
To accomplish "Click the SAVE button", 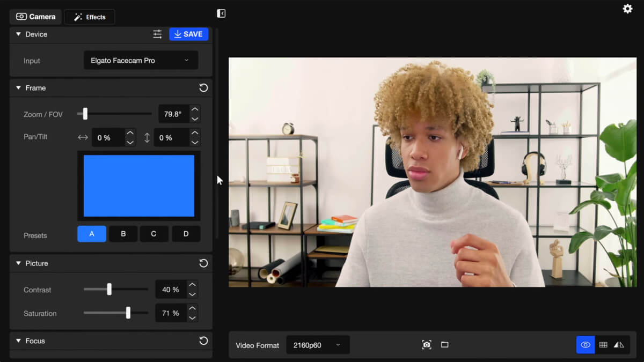I will (188, 34).
